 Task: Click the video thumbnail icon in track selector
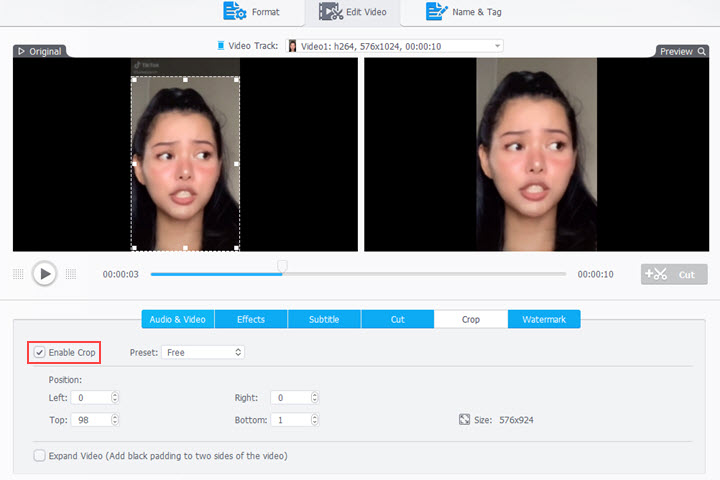[x=292, y=46]
